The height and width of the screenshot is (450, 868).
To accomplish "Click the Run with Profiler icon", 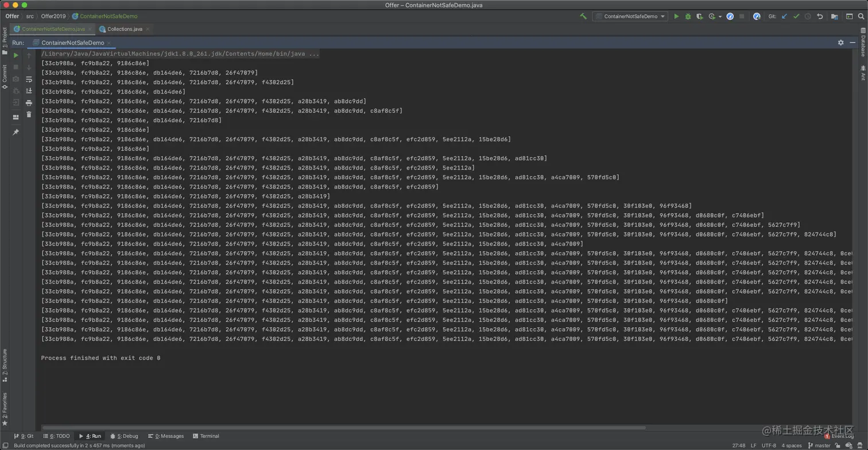I will click(x=712, y=17).
